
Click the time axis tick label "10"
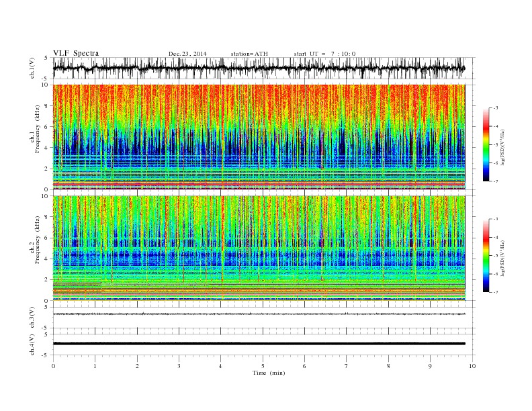pos(472,366)
